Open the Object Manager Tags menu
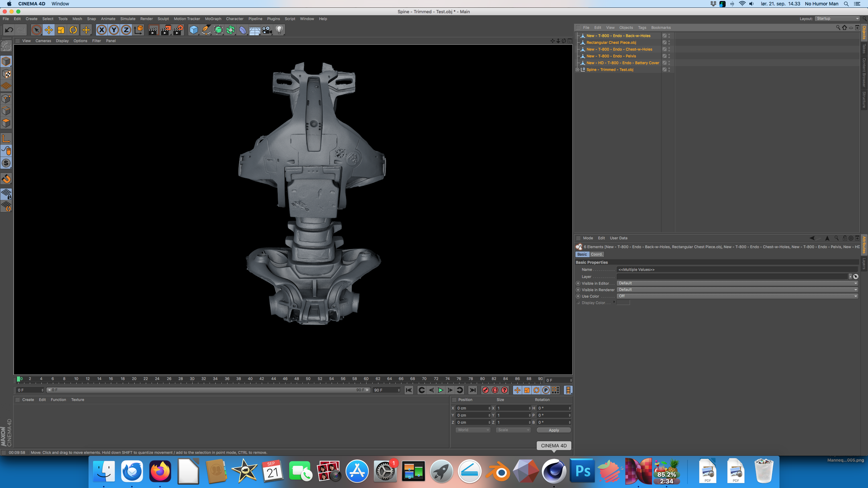Image resolution: width=868 pixels, height=488 pixels. coord(642,27)
